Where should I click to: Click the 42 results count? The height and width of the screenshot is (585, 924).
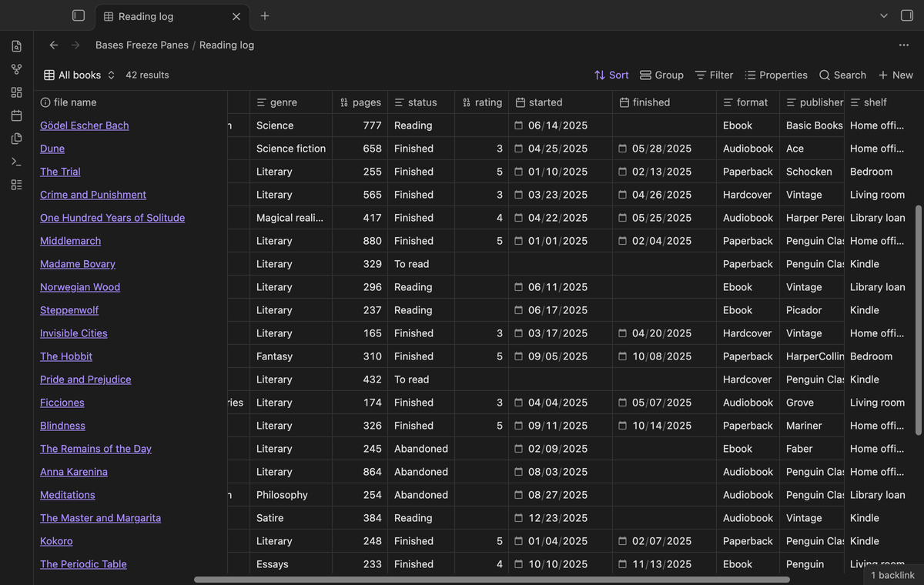coord(147,75)
